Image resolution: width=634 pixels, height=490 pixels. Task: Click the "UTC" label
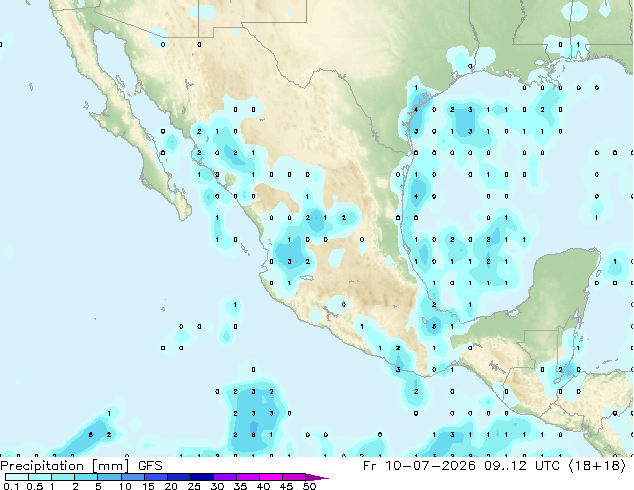[547, 466]
